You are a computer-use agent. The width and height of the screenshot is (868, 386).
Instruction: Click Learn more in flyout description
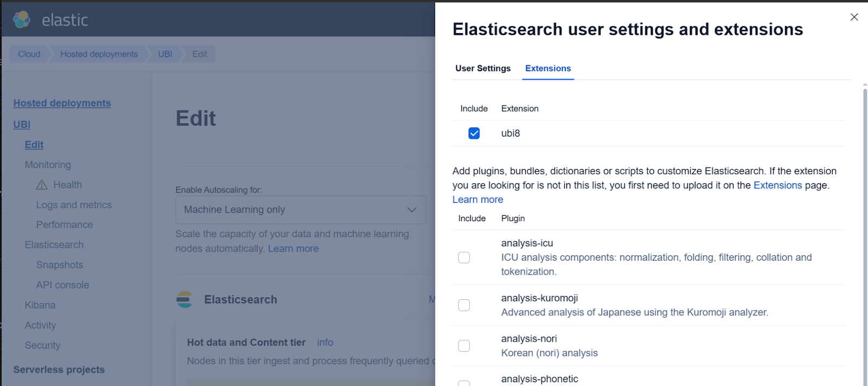pyautogui.click(x=477, y=200)
